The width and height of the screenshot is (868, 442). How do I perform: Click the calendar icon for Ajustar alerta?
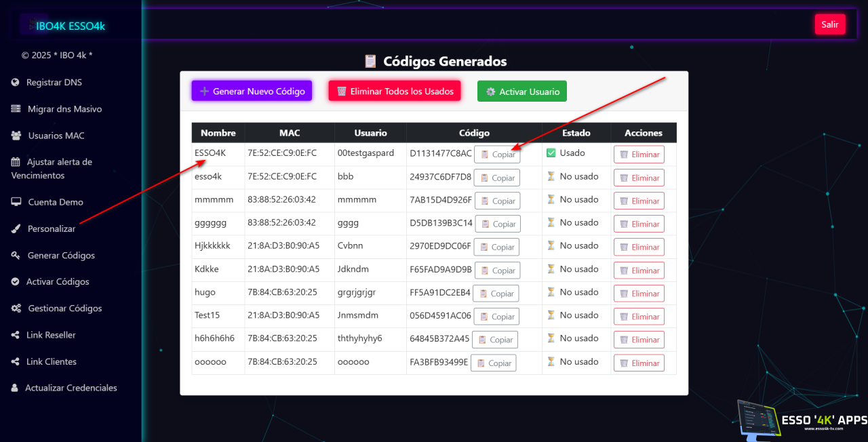click(x=16, y=162)
